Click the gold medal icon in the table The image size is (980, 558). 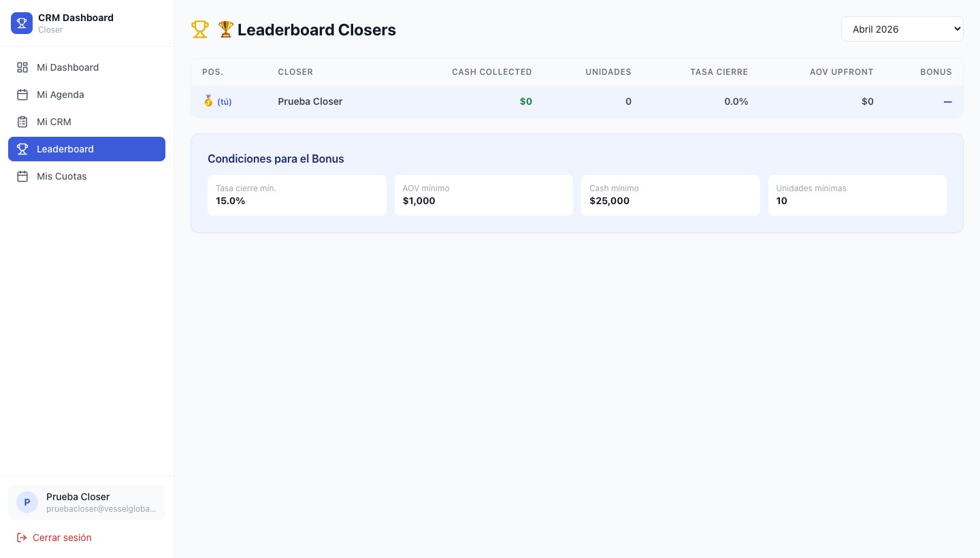208,101
